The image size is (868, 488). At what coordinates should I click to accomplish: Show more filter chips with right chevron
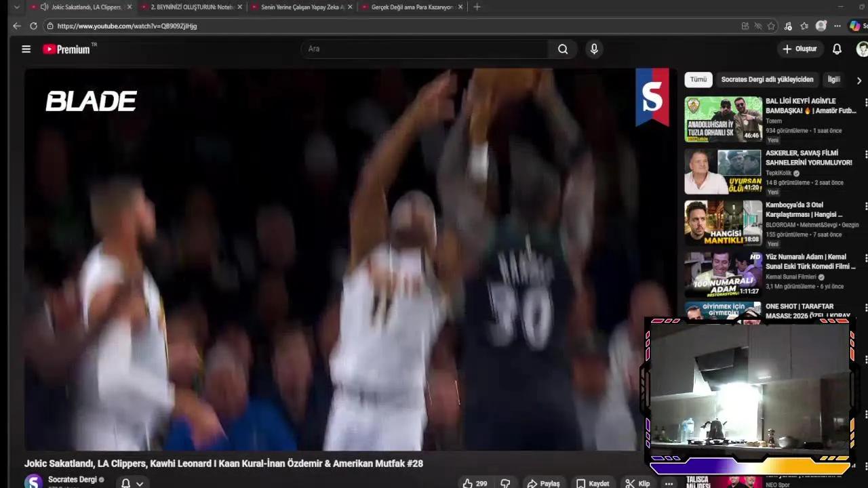(859, 80)
